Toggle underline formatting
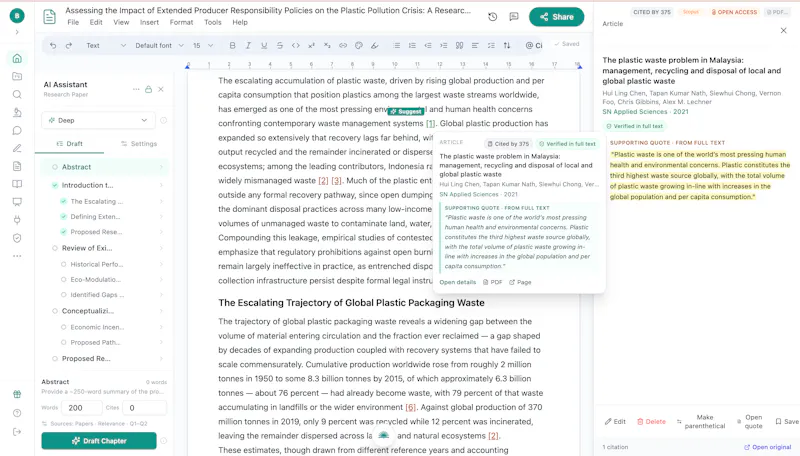The width and height of the screenshot is (800, 456). pos(264,45)
